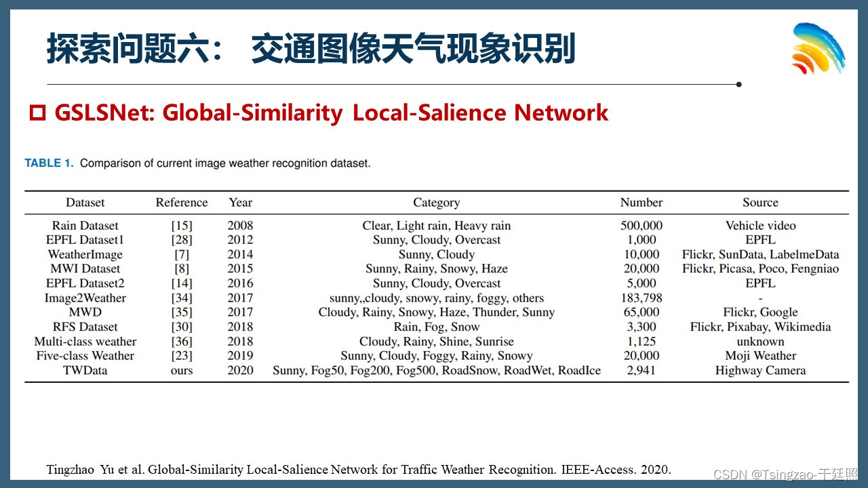
Task: Click the number 500,000
Action: (x=642, y=226)
